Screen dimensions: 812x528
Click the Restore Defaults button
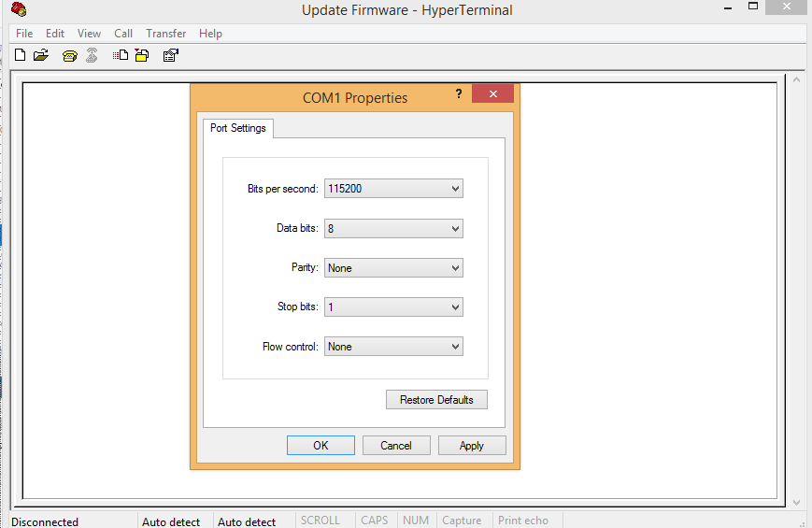click(x=436, y=400)
